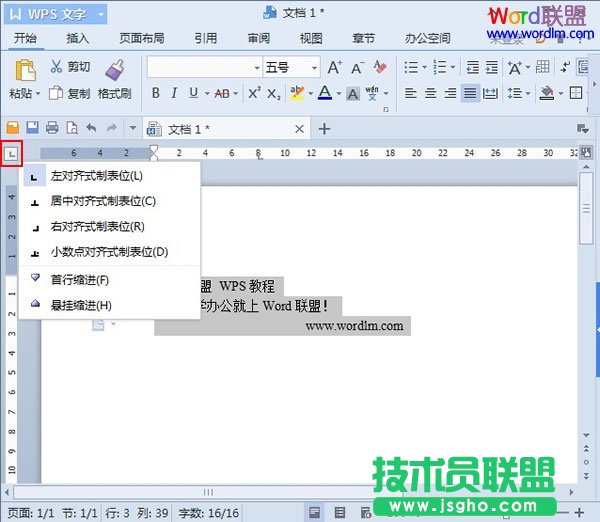Apply superscript X² formatting
Image resolution: width=600 pixels, height=522 pixels.
click(254, 93)
